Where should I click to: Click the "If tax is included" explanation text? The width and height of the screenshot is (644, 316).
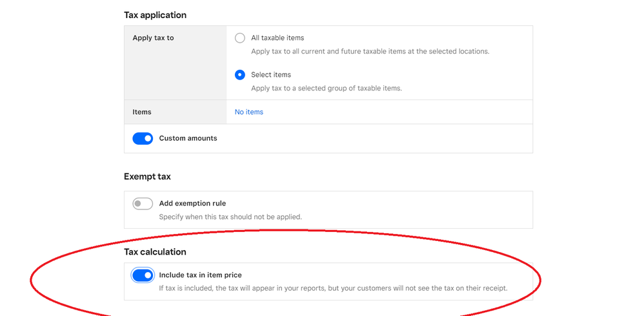click(333, 288)
